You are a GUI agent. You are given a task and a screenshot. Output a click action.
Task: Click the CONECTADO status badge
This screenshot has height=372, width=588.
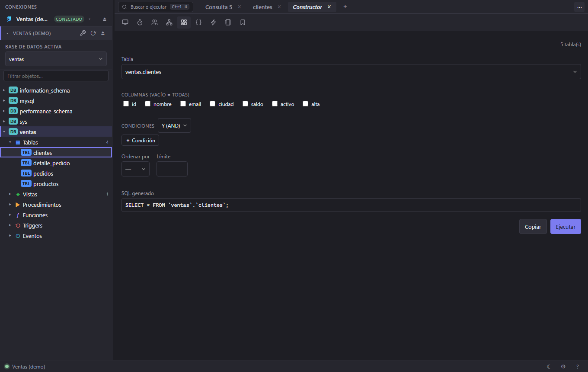[x=69, y=19]
